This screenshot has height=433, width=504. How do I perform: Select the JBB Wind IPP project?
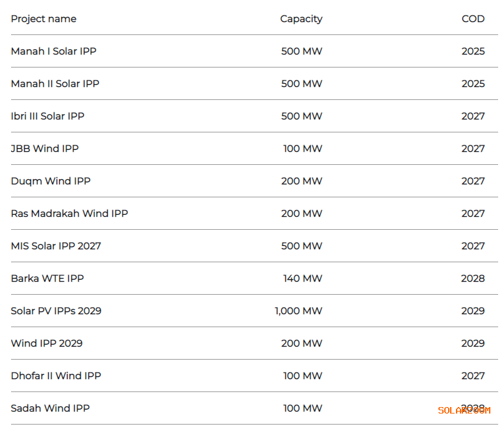(45, 149)
